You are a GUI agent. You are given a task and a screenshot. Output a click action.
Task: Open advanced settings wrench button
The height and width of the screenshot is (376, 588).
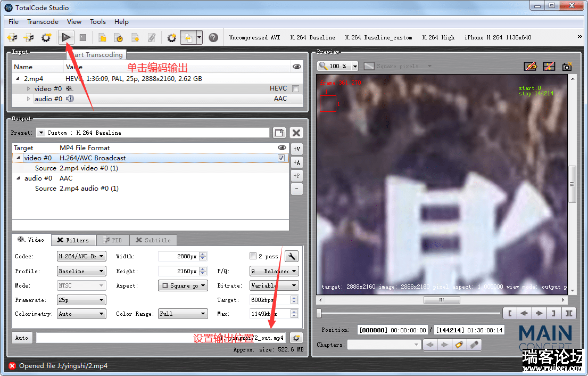[x=292, y=256]
